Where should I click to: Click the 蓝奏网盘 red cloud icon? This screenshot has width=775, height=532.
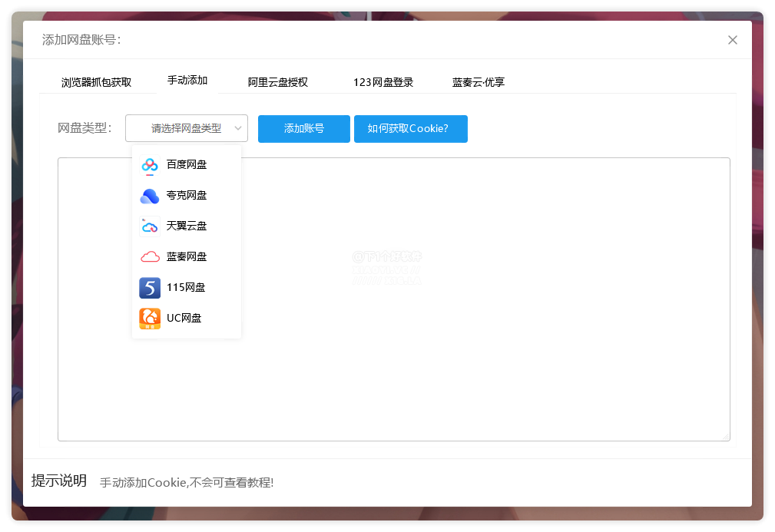tap(149, 256)
